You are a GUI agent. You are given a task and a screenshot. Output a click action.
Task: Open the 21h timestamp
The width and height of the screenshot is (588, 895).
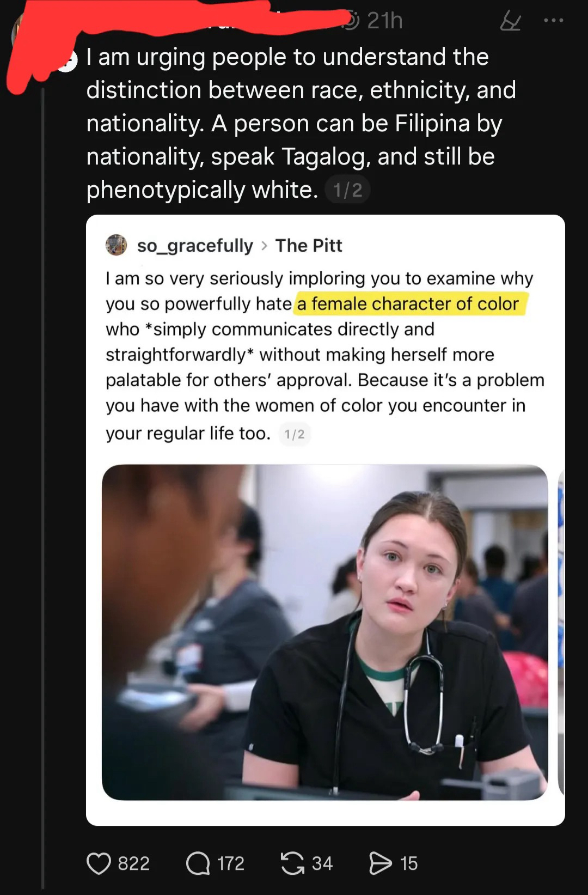(385, 21)
